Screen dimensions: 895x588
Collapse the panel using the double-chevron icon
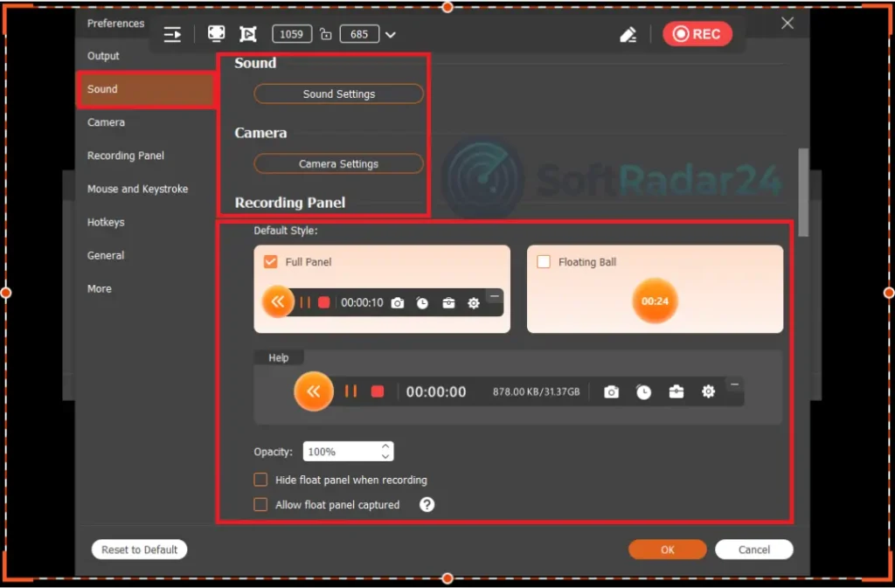pyautogui.click(x=314, y=391)
